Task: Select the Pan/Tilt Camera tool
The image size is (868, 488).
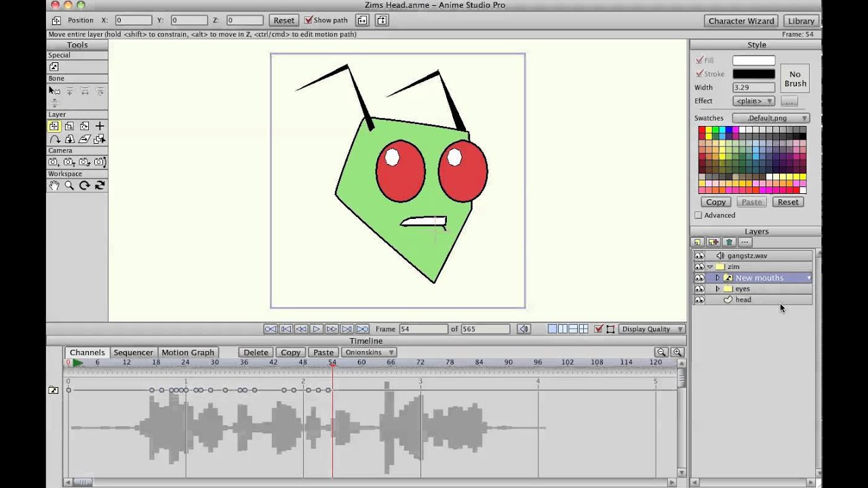Action: click(x=100, y=162)
